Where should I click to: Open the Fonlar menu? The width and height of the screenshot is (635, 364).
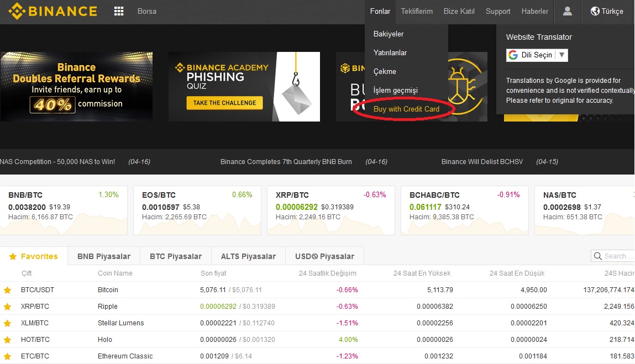point(380,12)
